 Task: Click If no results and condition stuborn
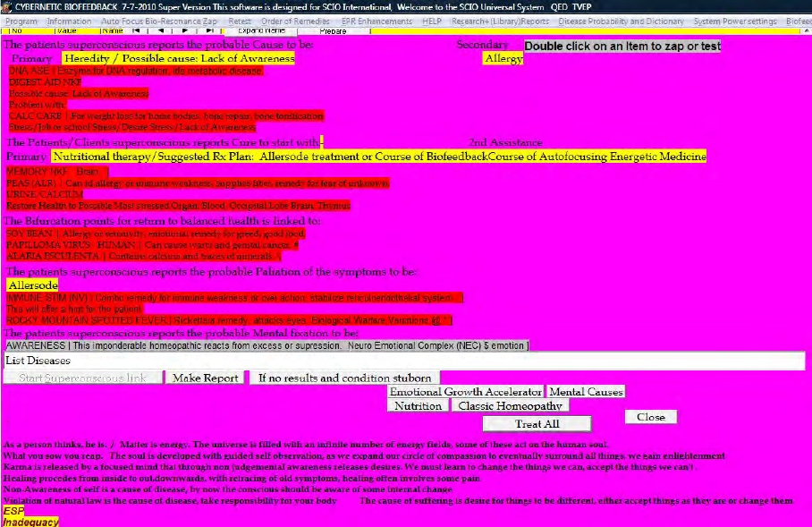pos(344,378)
